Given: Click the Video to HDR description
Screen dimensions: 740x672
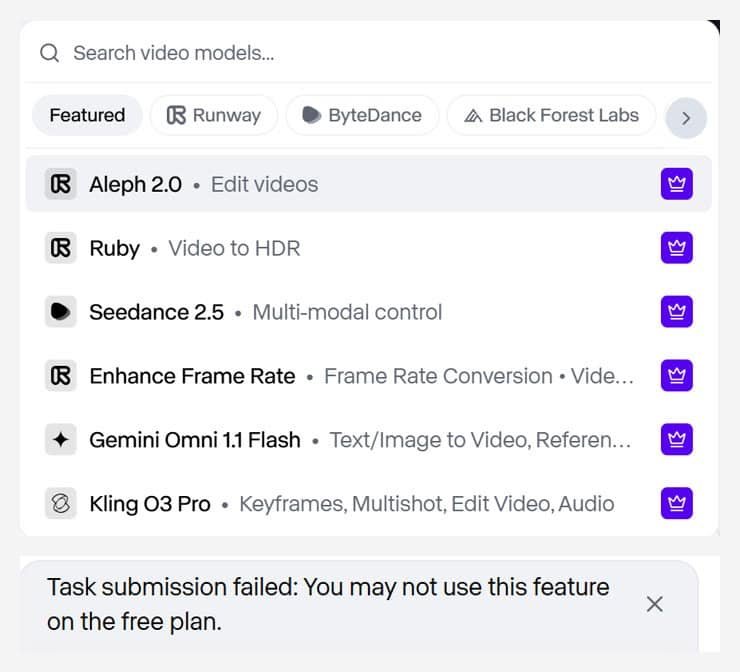Looking at the screenshot, I should (234, 249).
